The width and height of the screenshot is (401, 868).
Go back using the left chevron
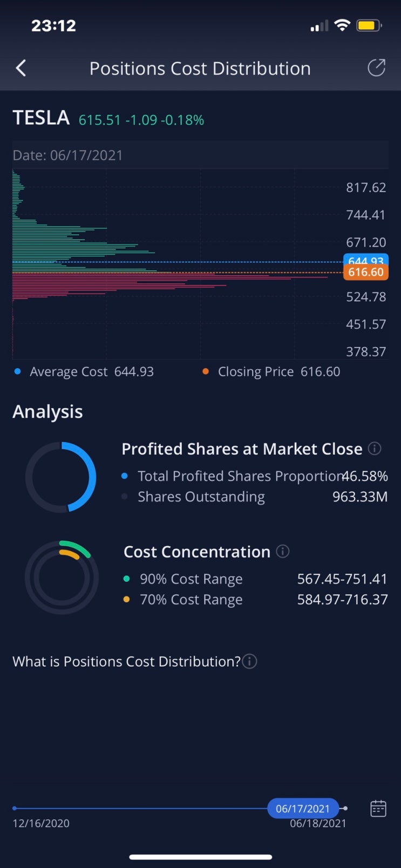21,68
